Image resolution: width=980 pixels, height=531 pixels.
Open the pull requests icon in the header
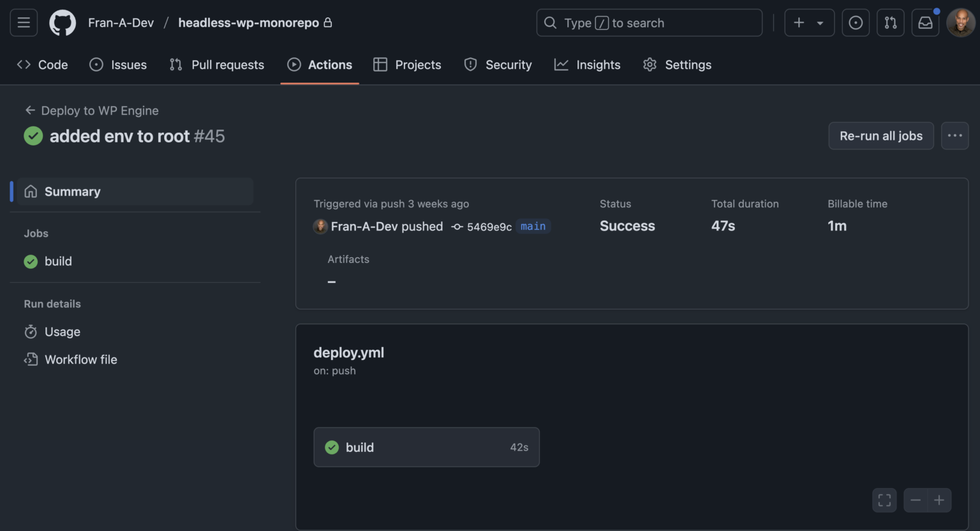(x=891, y=22)
